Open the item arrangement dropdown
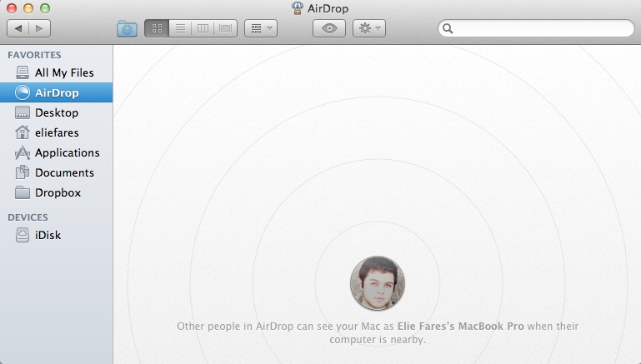The height and width of the screenshot is (364, 641). click(x=262, y=28)
